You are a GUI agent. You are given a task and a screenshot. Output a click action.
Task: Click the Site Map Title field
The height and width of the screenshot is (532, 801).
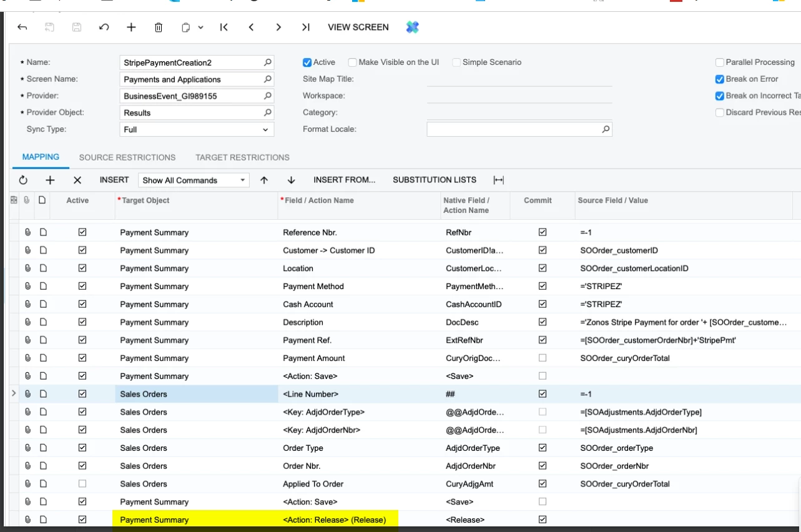pyautogui.click(x=519, y=79)
